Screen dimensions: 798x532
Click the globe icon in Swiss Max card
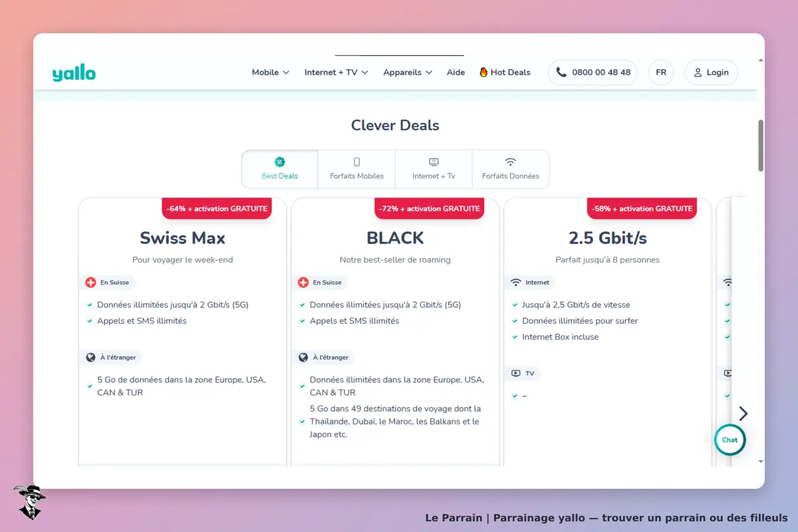[x=91, y=357]
